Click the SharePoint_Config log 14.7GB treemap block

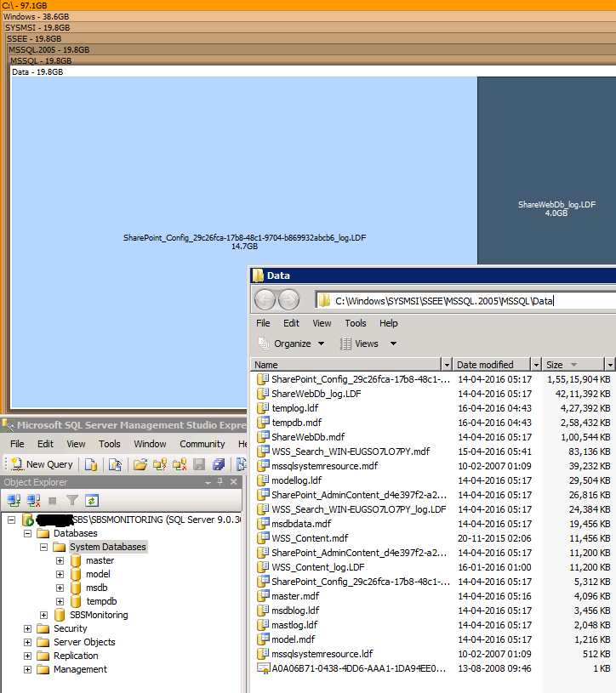(244, 241)
